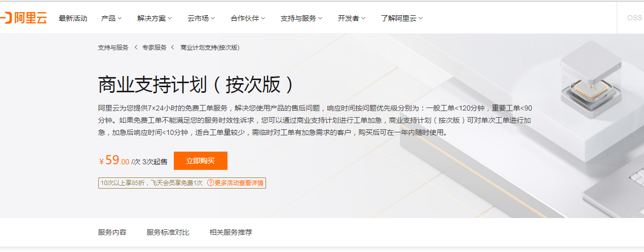Expand the 产品 navigation dropdown
The width and height of the screenshot is (644, 252).
pyautogui.click(x=111, y=18)
